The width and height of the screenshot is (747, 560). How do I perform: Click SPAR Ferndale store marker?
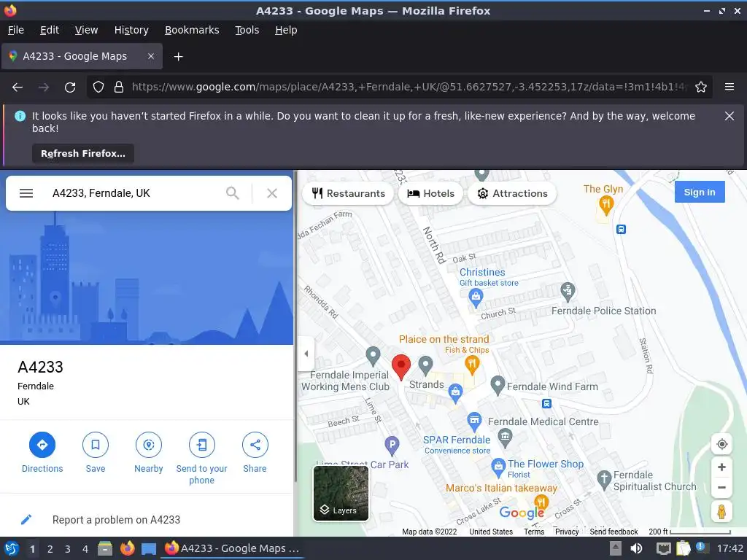coord(474,422)
